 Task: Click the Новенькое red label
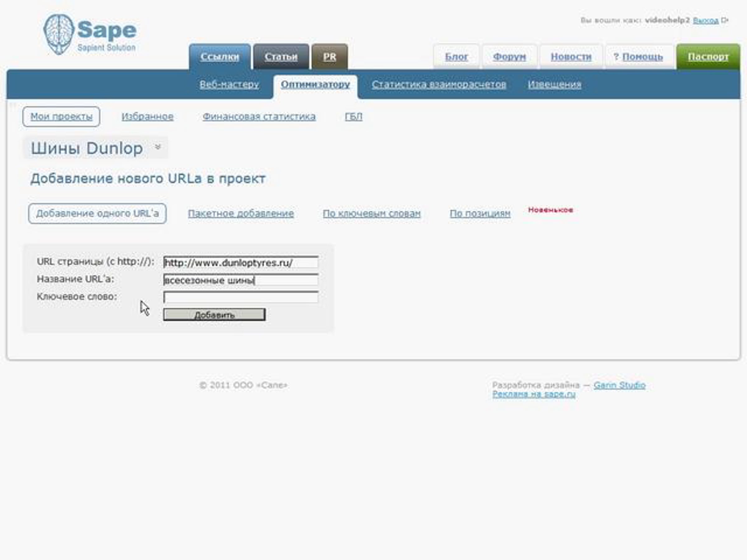click(x=551, y=210)
